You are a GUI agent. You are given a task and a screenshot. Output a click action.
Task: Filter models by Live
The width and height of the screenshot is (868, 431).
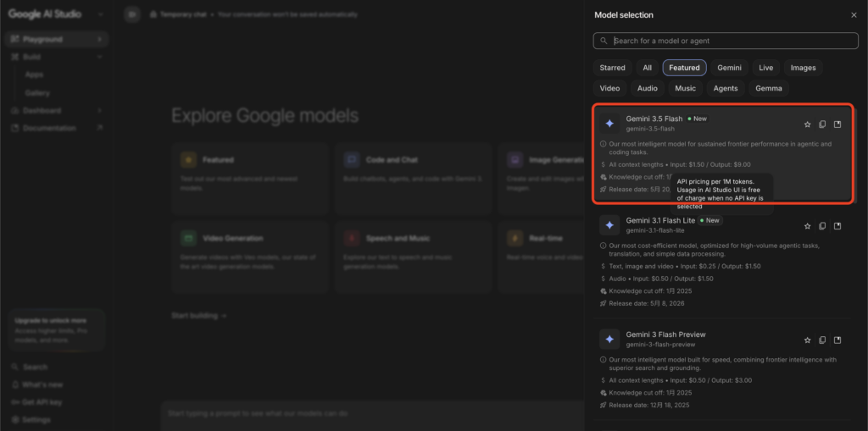click(766, 68)
